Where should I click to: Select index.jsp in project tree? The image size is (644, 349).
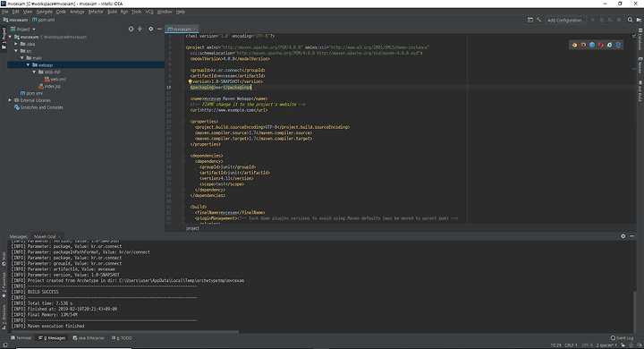click(x=50, y=86)
